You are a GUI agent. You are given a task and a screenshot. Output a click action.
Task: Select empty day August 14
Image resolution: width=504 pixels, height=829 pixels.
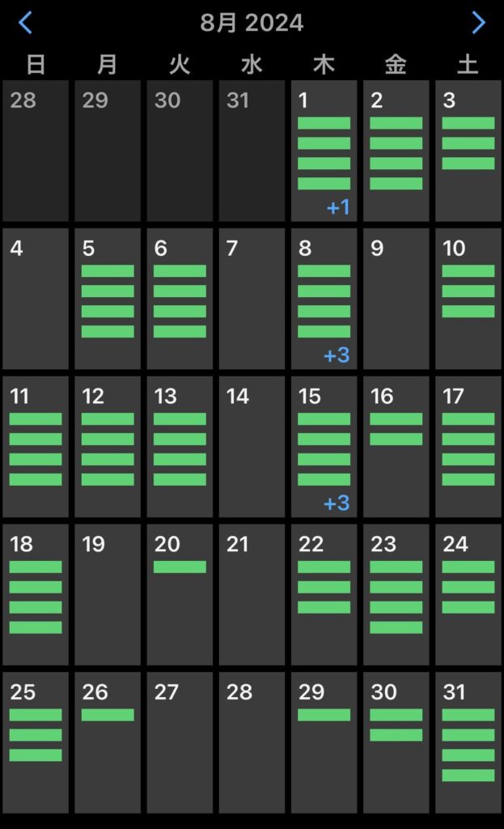(252, 447)
